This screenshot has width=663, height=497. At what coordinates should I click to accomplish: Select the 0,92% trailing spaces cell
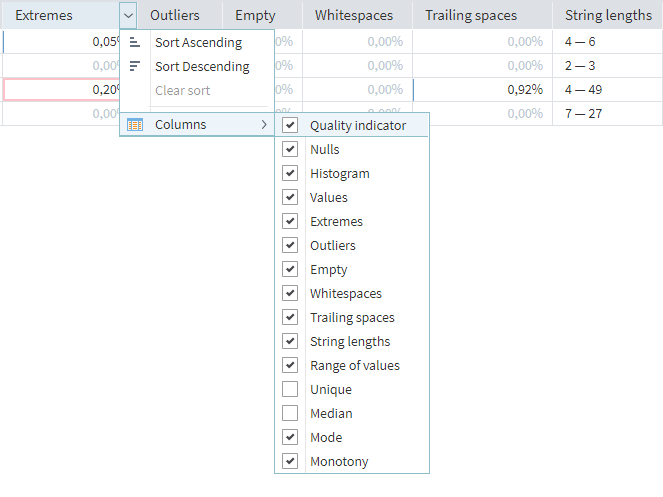pos(482,90)
